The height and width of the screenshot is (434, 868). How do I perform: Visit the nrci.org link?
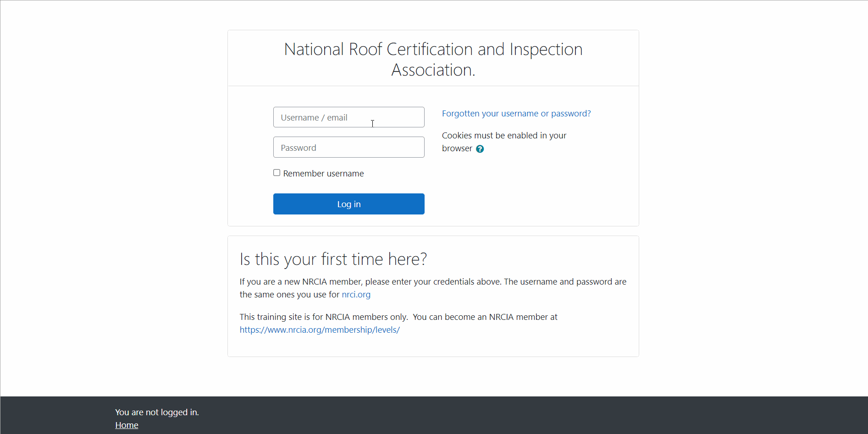coord(356,294)
